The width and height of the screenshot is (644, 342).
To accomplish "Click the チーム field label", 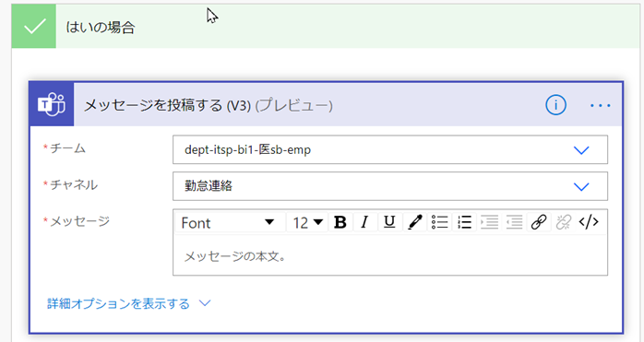I will pos(67,148).
